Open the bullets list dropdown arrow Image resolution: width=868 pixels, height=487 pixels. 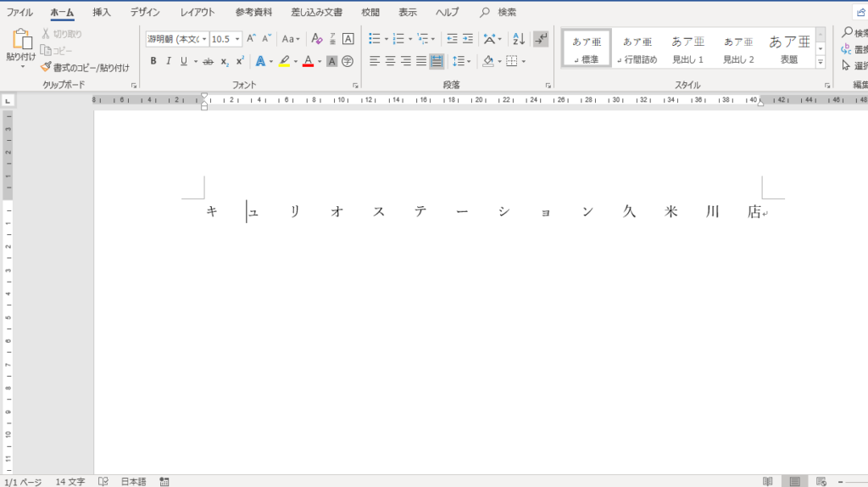coord(386,39)
